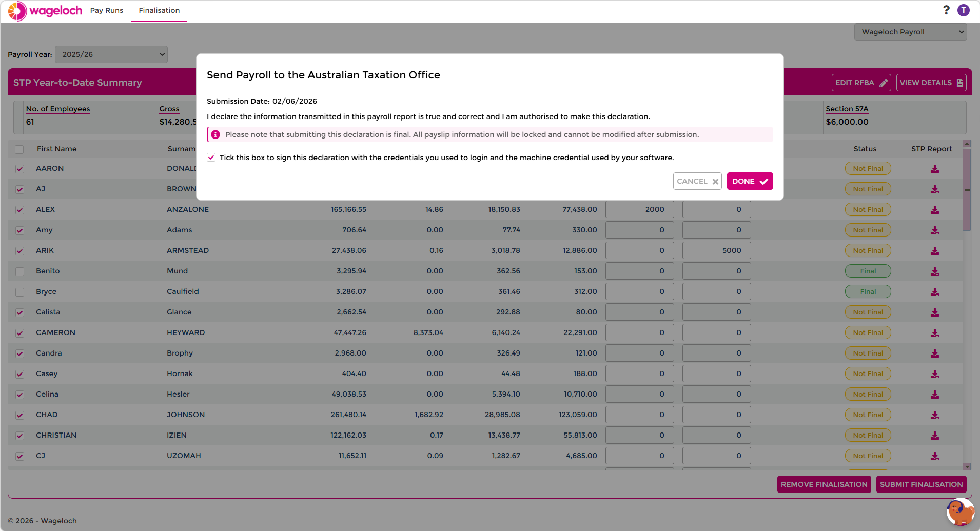This screenshot has height=531, width=980.
Task: Select the Finalisation tab
Action: (159, 10)
